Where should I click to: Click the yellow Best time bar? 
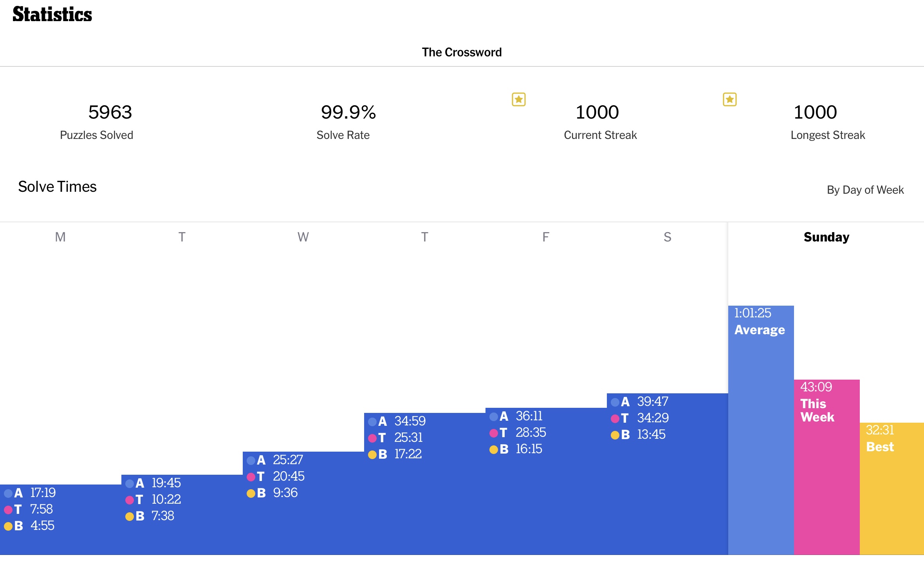[892, 488]
